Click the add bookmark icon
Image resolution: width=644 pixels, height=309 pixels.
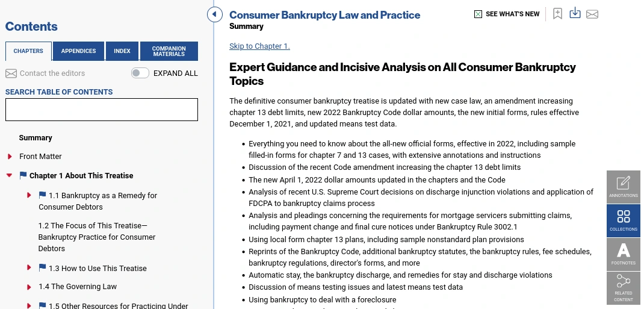557,14
